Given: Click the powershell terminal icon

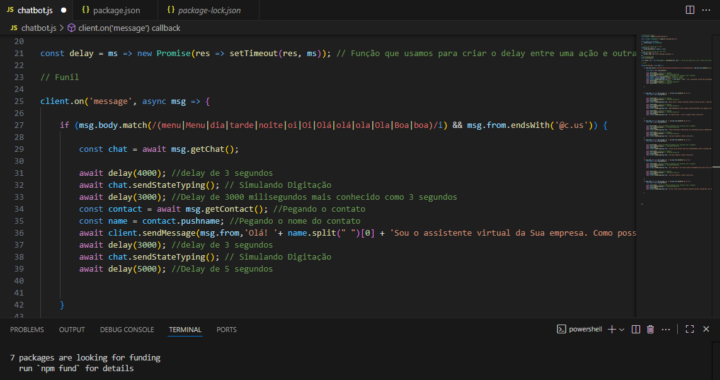Looking at the screenshot, I should 561,329.
